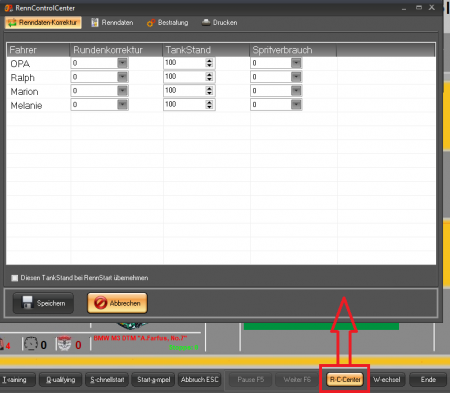Image resolution: width=450 pixels, height=393 pixels.
Task: Click the stopwatch icon in the status bar
Action: (31, 344)
